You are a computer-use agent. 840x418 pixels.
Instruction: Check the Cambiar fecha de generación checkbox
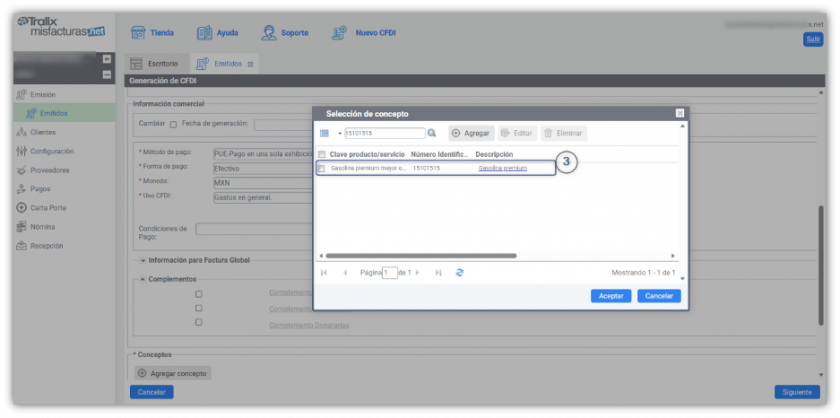(x=173, y=124)
